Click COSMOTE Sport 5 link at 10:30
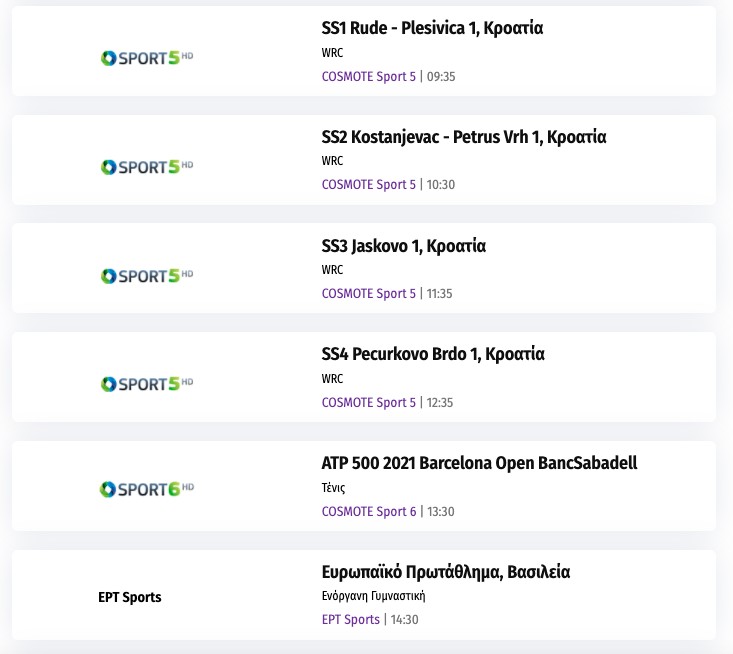Viewport: 733px width, 654px height. point(368,185)
